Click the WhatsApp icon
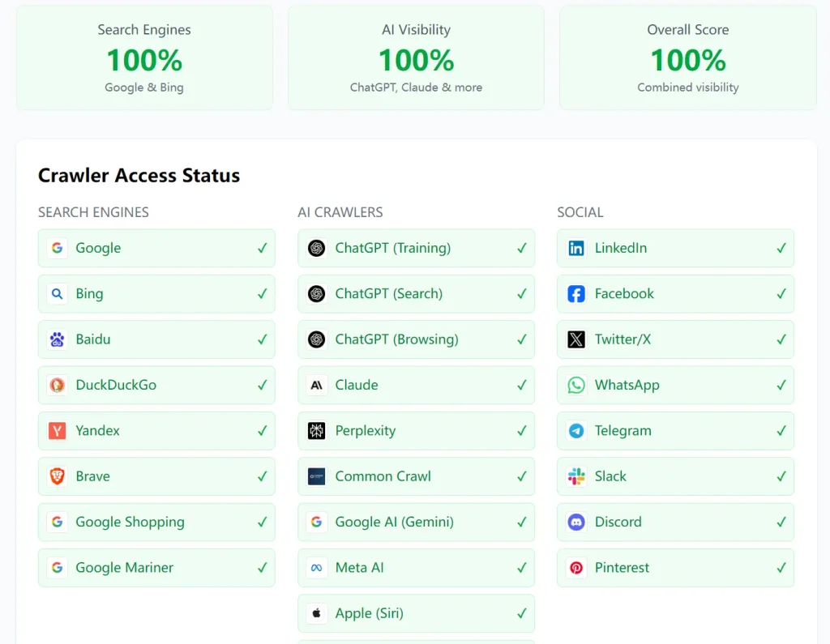The width and height of the screenshot is (830, 644). pyautogui.click(x=576, y=385)
